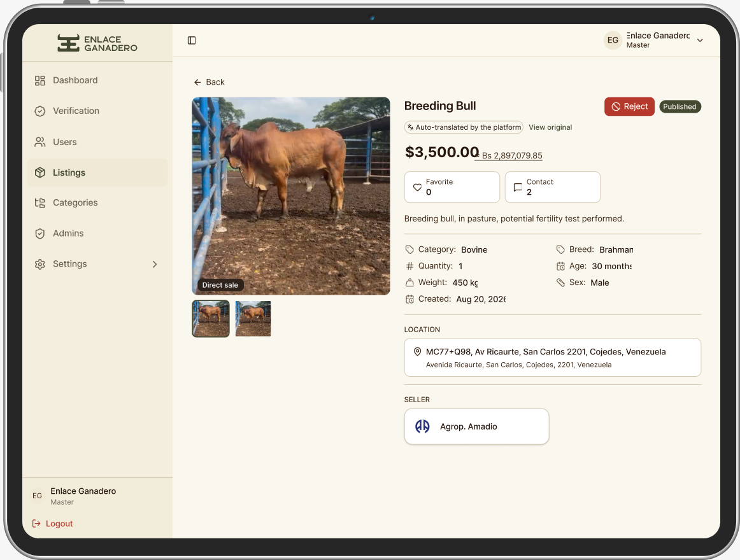Toggle the sidebar panel icon

pos(192,41)
